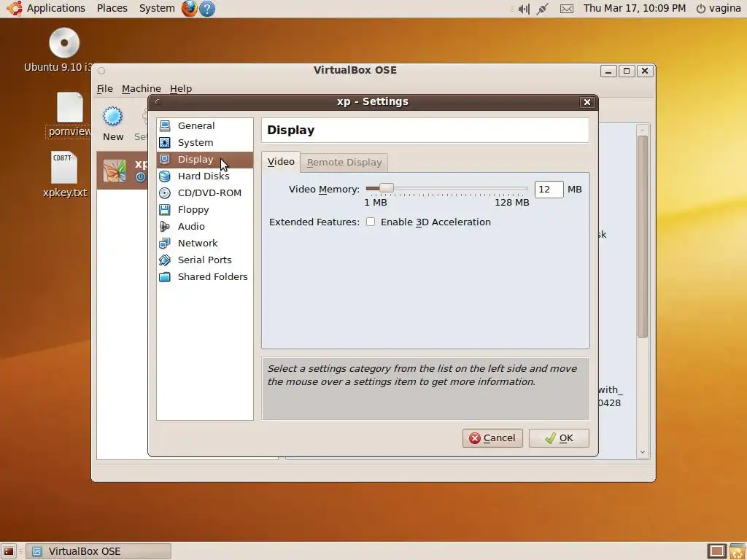747x560 pixels.
Task: Switch to the Video tab
Action: pyautogui.click(x=281, y=162)
